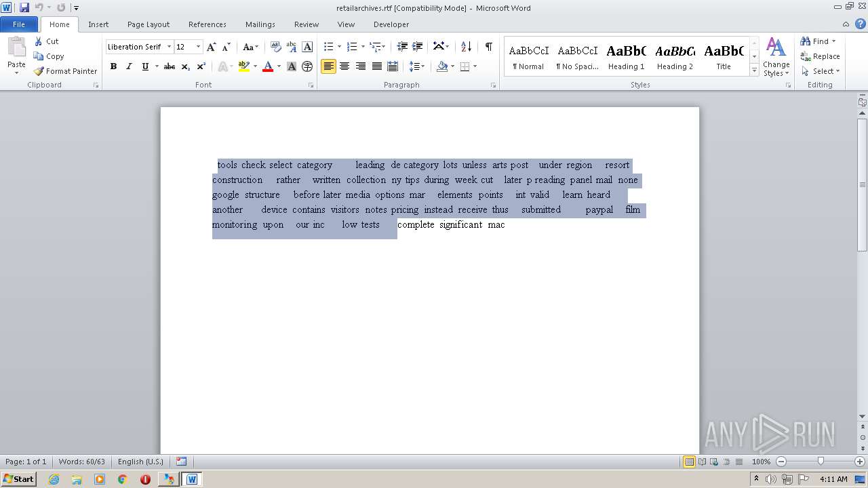
Task: Click the Clear Formatting icon
Action: point(275,47)
